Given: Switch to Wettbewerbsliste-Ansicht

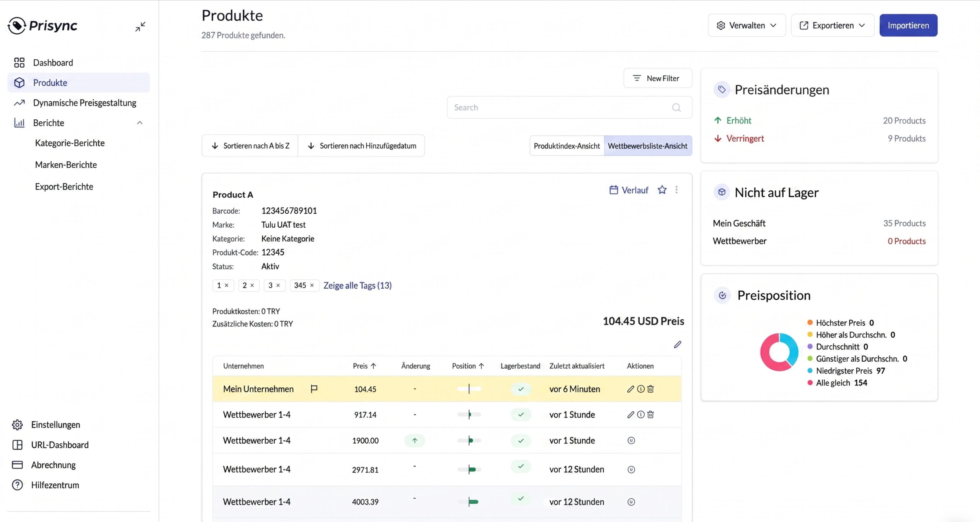Looking at the screenshot, I should point(648,146).
